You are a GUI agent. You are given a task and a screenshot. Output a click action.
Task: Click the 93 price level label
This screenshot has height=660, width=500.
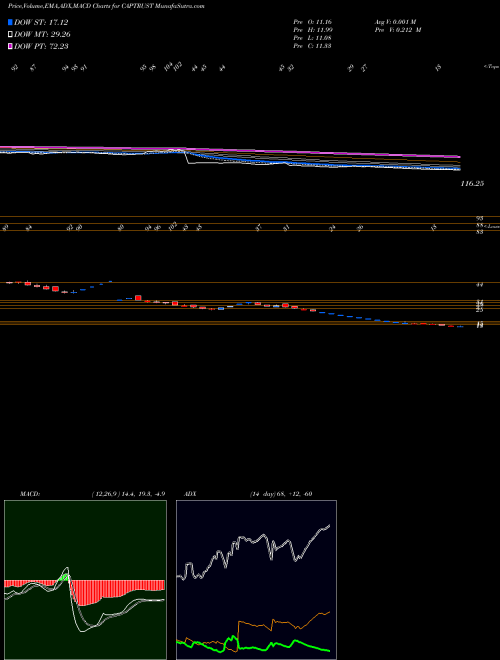point(479,218)
